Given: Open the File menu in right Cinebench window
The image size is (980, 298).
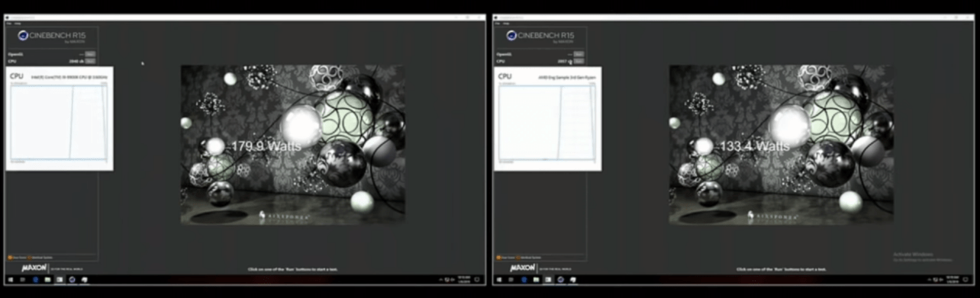Looking at the screenshot, I should pyautogui.click(x=497, y=24).
